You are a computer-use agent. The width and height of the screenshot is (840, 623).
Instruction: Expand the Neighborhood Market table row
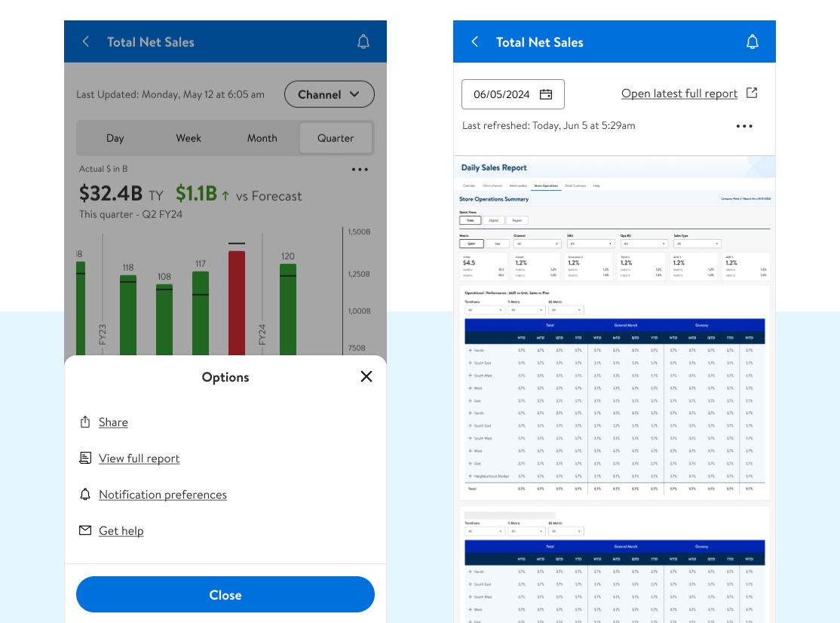click(470, 476)
